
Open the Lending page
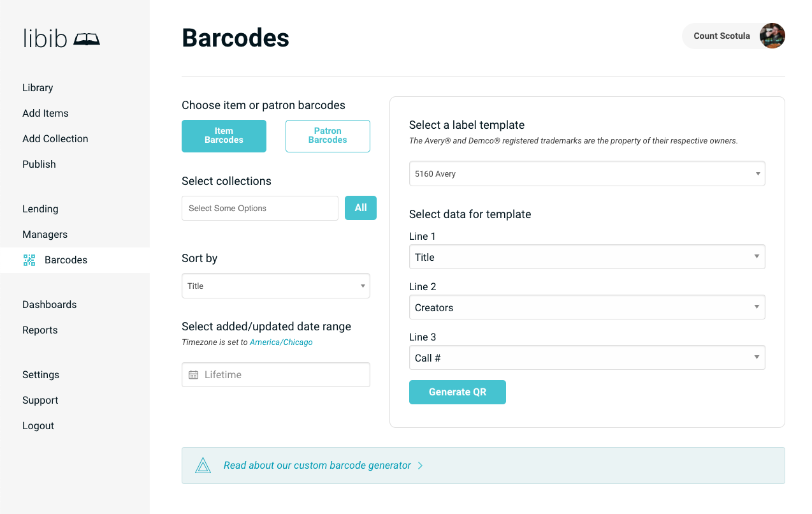40,209
